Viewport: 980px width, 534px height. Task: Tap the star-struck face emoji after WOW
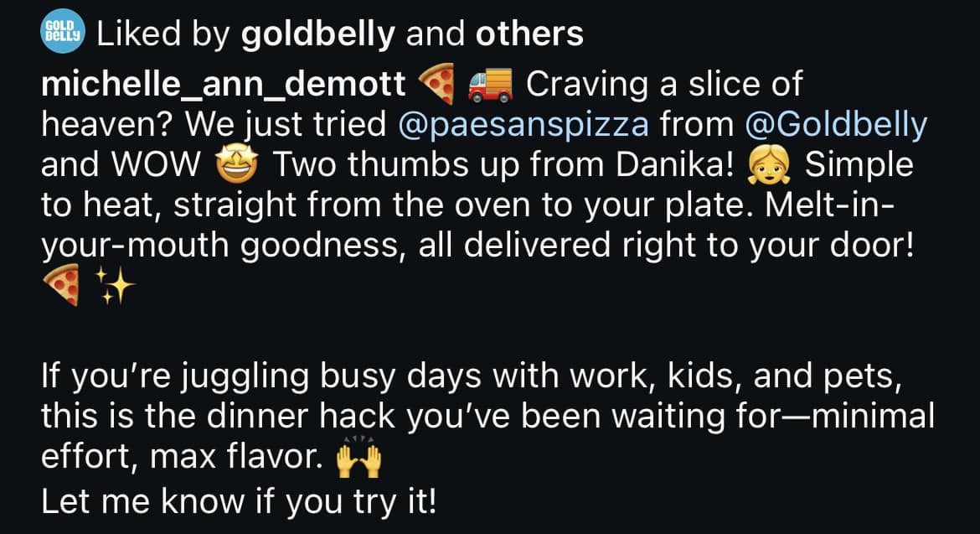(x=237, y=164)
